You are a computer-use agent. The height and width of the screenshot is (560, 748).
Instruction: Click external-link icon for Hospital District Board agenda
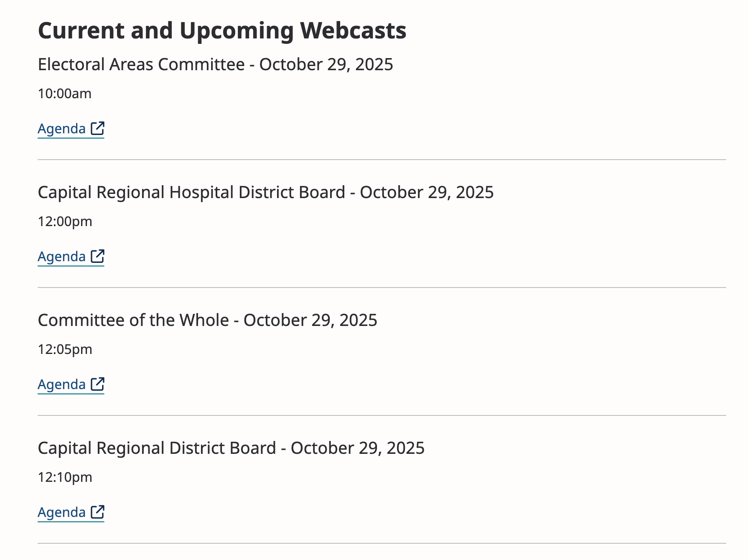point(97,256)
